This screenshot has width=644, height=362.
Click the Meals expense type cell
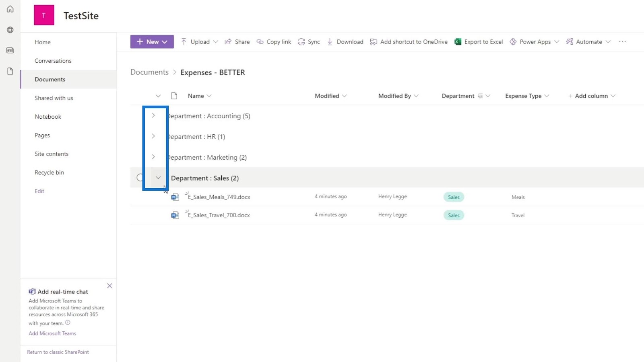[518, 197]
